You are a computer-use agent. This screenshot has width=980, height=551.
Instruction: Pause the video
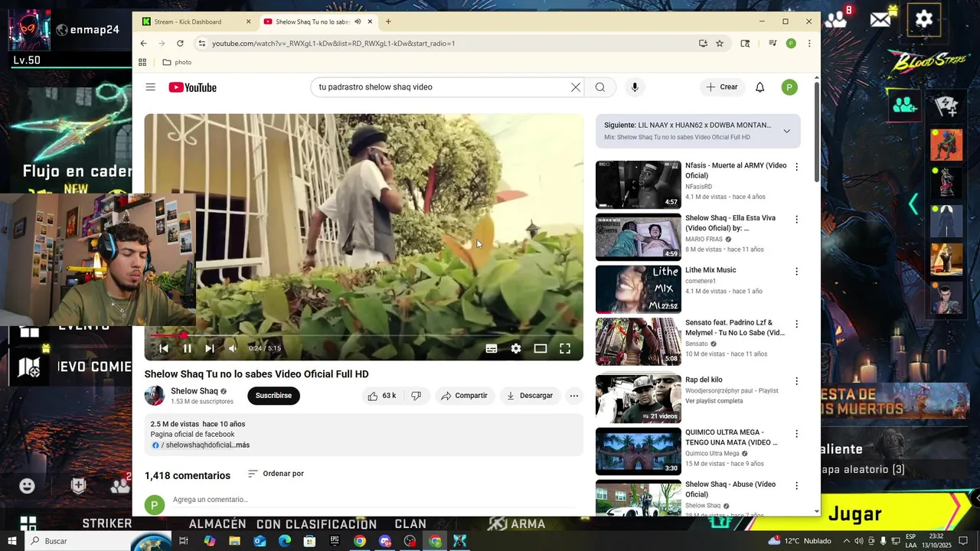coord(187,348)
